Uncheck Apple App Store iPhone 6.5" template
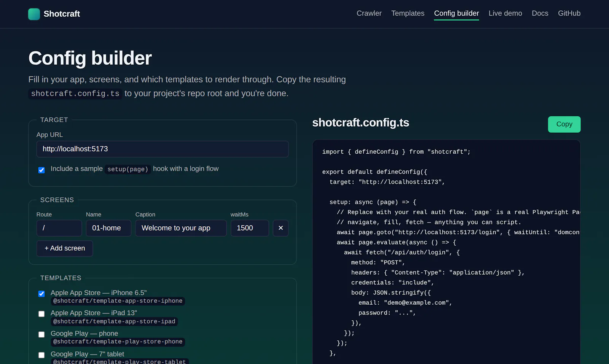The height and width of the screenshot is (364, 609). (41, 294)
